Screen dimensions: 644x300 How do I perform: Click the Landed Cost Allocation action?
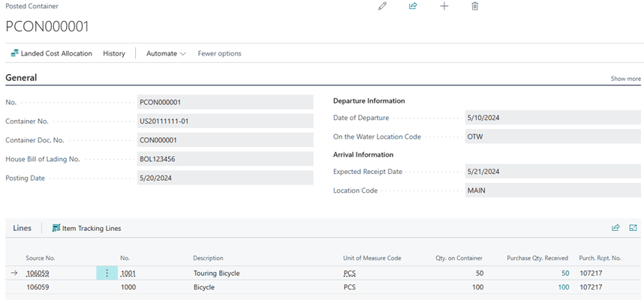click(x=52, y=53)
